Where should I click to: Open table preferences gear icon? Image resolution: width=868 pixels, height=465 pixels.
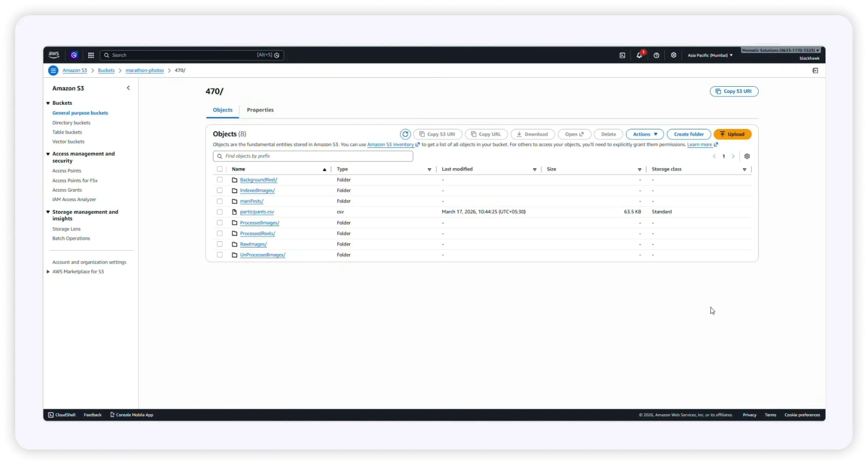tap(747, 156)
